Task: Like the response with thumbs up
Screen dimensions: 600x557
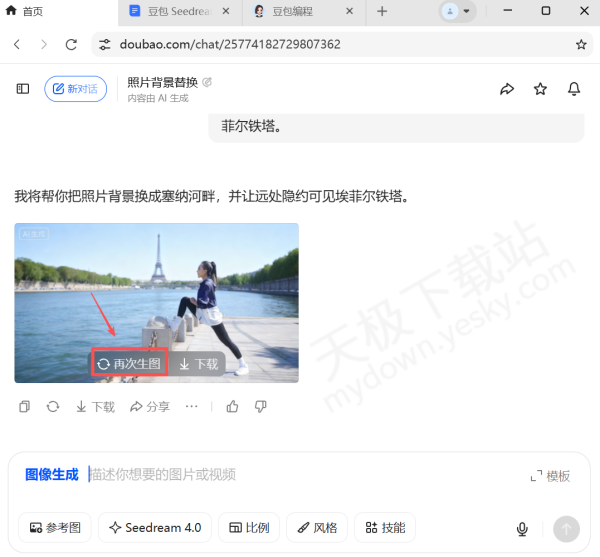Action: [x=233, y=407]
